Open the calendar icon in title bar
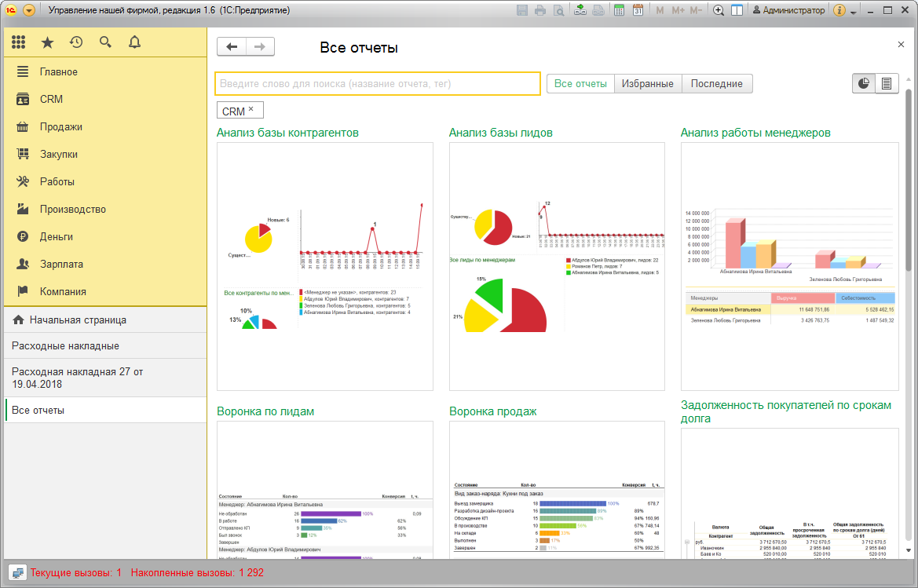This screenshot has width=918, height=588. (x=638, y=10)
